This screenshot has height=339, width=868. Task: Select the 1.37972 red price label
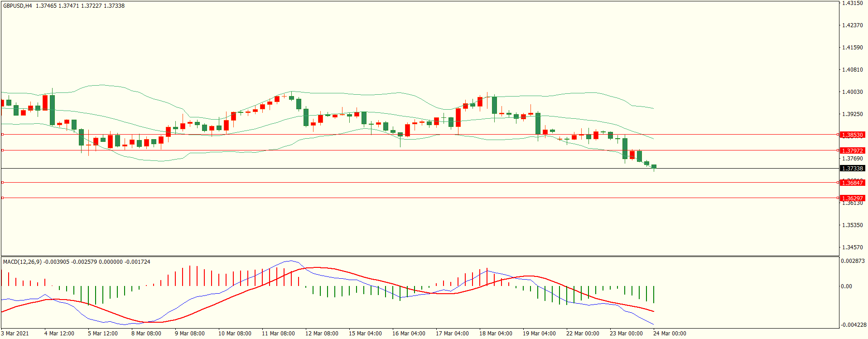coord(852,150)
